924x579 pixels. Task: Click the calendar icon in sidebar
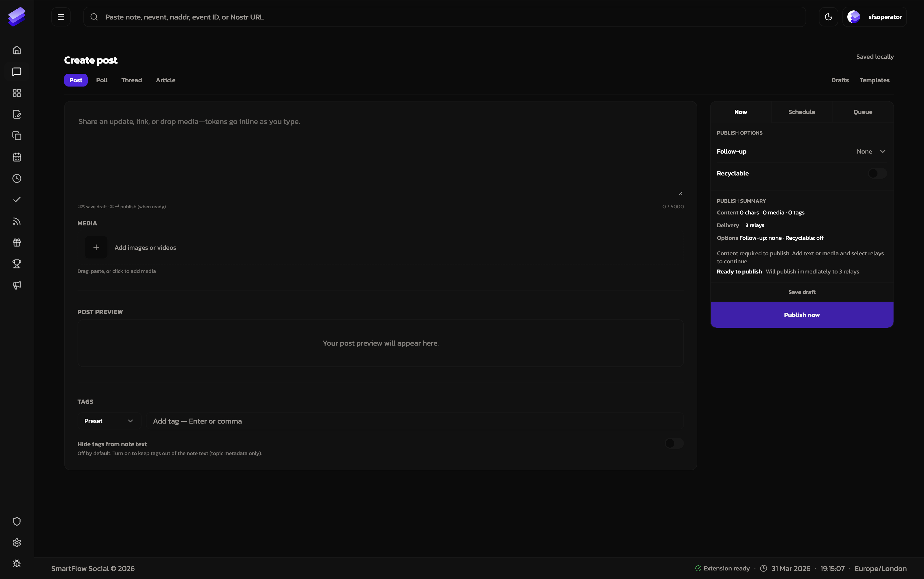tap(17, 157)
